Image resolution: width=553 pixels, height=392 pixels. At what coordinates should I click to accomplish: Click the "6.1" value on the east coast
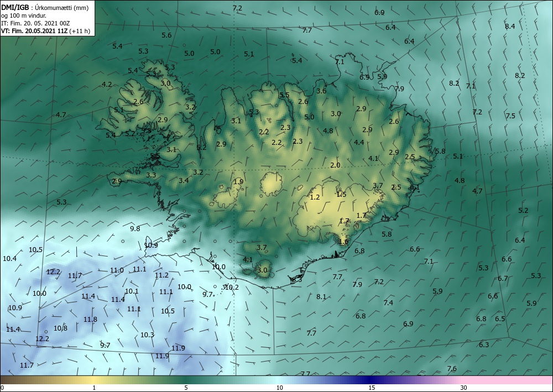coord(414,187)
